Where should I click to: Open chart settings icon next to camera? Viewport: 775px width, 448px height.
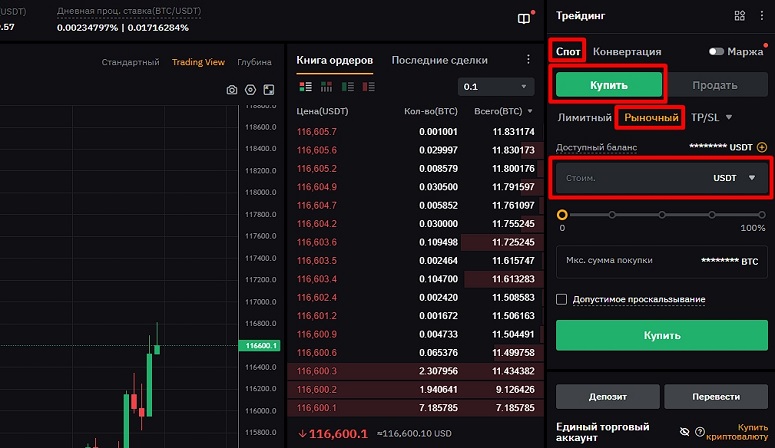pyautogui.click(x=251, y=90)
